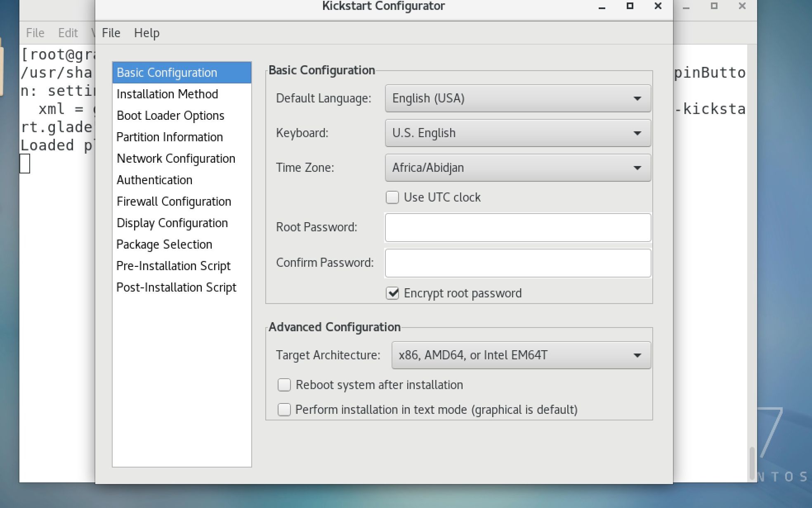Open Firewall Configuration section

pyautogui.click(x=174, y=202)
